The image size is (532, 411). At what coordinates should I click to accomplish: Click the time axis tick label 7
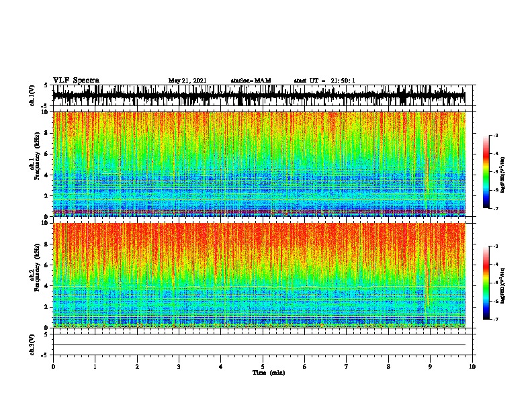coord(347,366)
